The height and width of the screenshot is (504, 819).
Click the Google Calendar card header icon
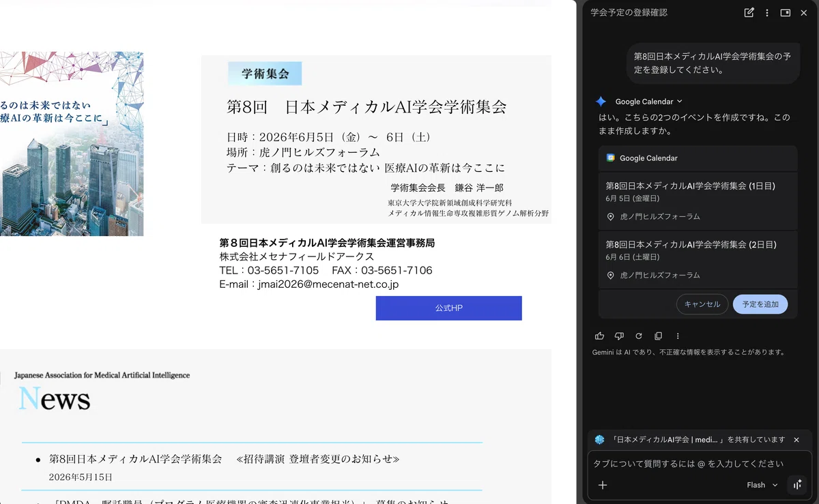(610, 158)
